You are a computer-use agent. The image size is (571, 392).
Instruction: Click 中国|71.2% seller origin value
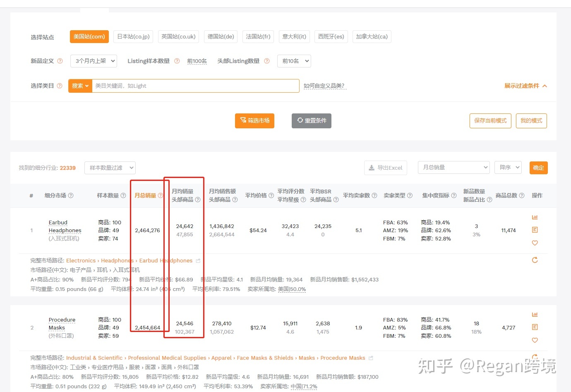tap(304, 387)
